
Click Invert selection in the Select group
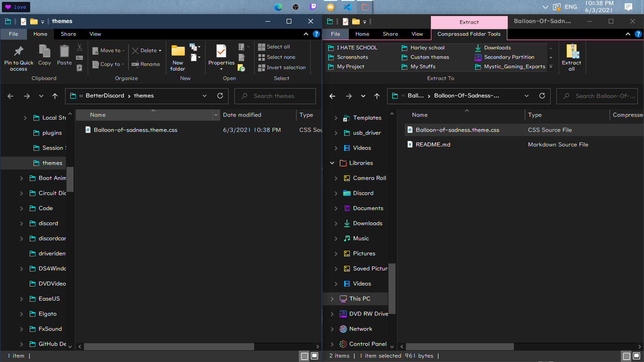click(282, 67)
